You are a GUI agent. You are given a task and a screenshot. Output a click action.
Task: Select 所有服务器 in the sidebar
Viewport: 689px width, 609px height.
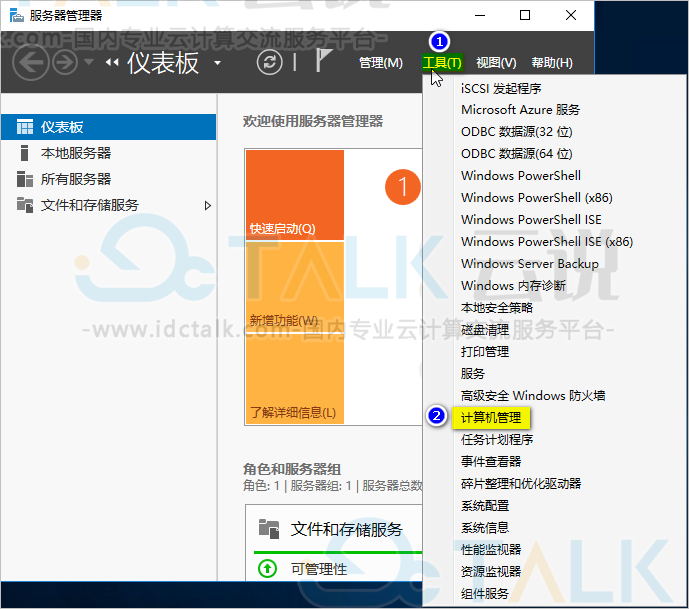click(109, 179)
